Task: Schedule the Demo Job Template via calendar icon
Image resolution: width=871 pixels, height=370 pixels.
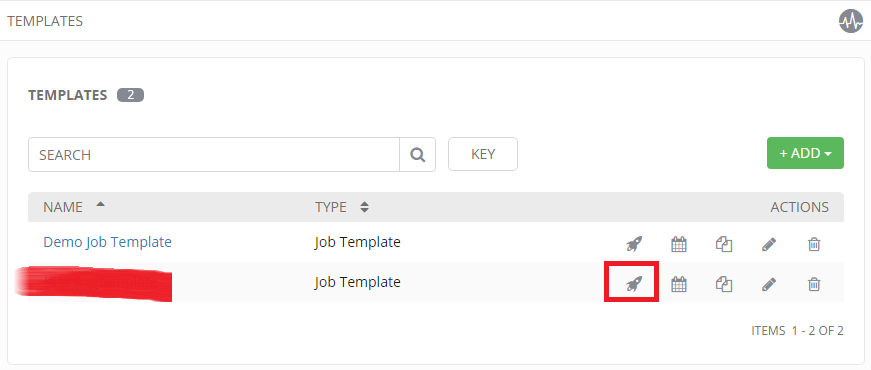Action: 679,243
